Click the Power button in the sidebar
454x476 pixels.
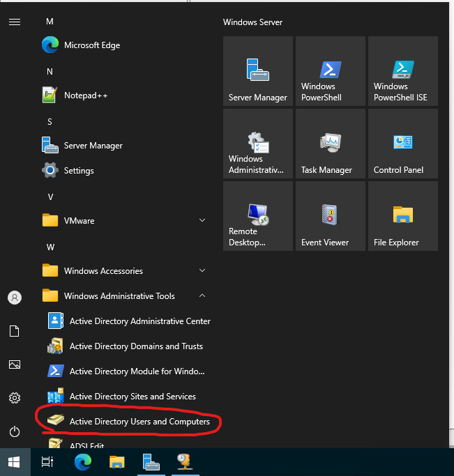(15, 431)
